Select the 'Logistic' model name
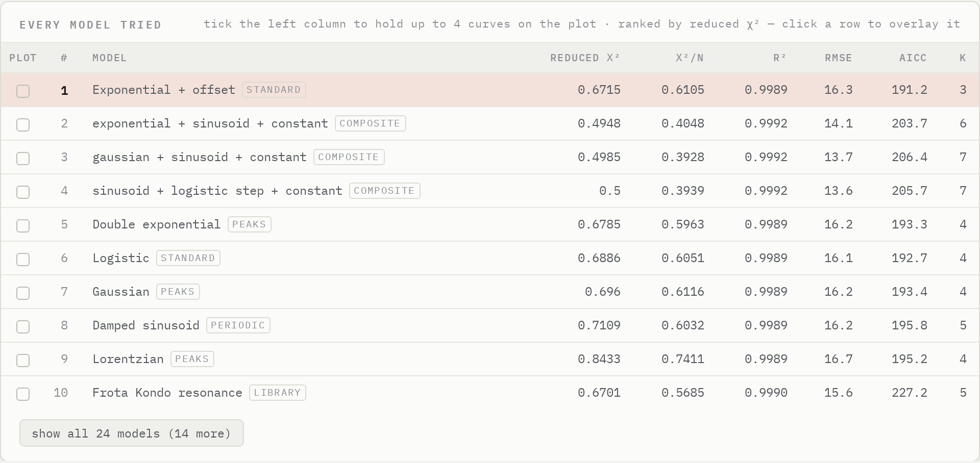980x463 pixels. tap(121, 258)
